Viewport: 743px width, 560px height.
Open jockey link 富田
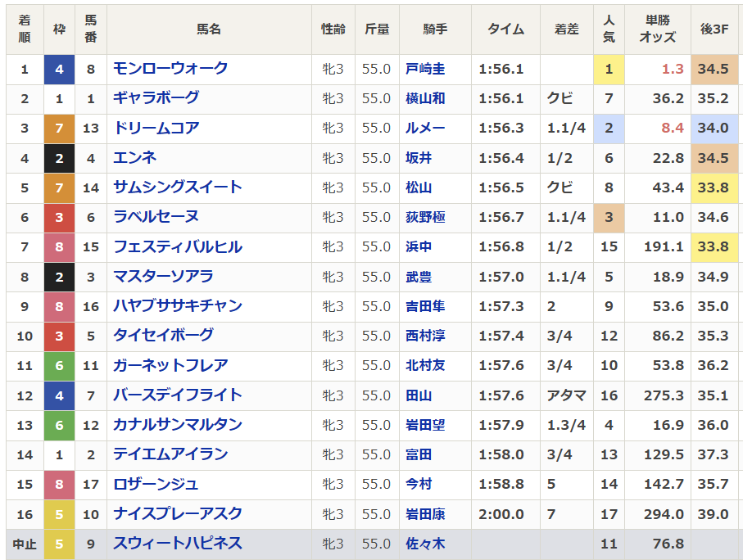(419, 454)
